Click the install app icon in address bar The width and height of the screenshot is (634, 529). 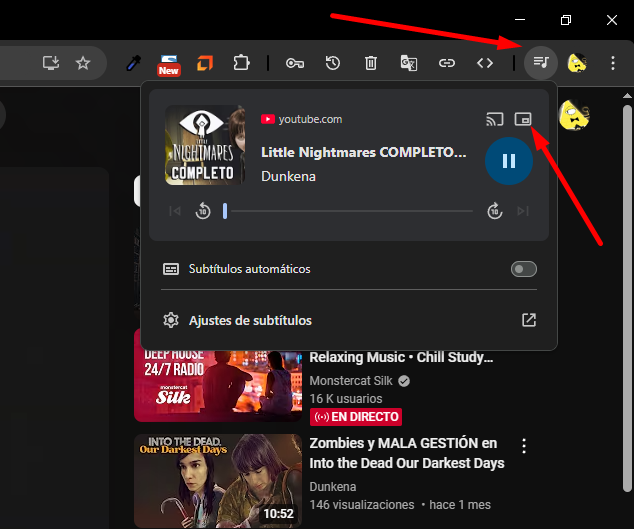pyautogui.click(x=51, y=63)
